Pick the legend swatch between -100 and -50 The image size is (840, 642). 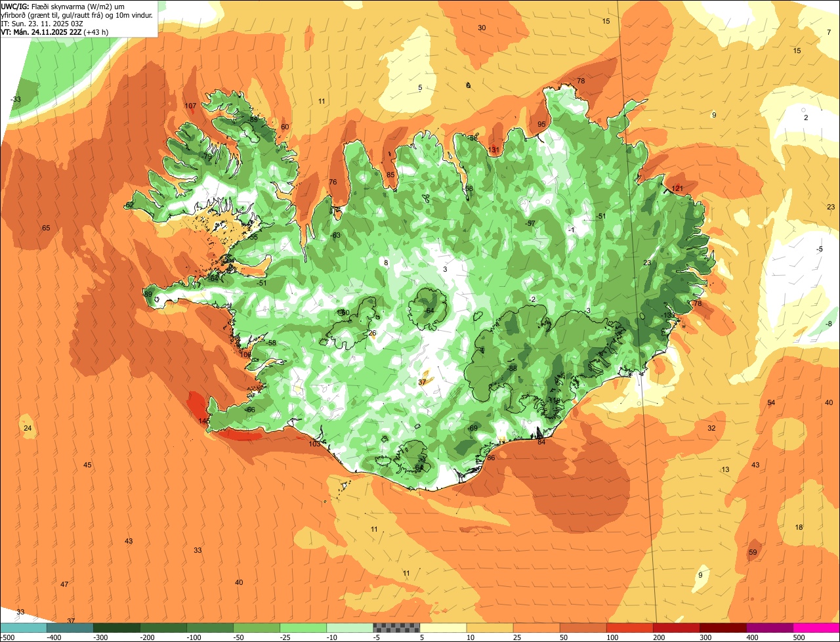click(210, 628)
